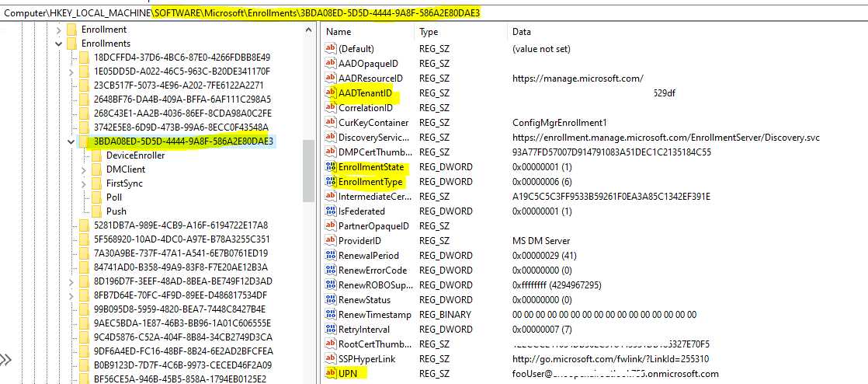The width and height of the screenshot is (868, 384).
Task: Click the tree scrollbar up arrow
Action: pyautogui.click(x=307, y=30)
